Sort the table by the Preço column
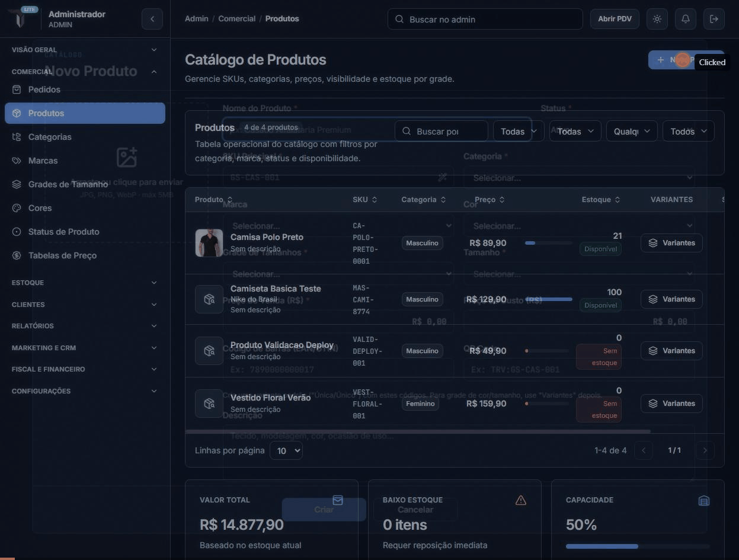This screenshot has height=560, width=739. pos(490,200)
